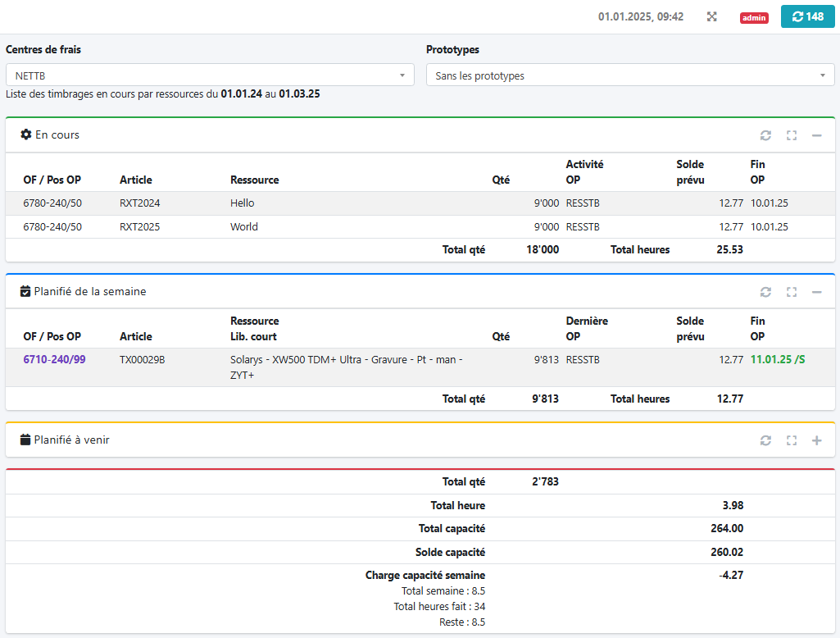840x638 pixels.
Task: Maximize the Planifié de la semaine panel
Action: (792, 292)
